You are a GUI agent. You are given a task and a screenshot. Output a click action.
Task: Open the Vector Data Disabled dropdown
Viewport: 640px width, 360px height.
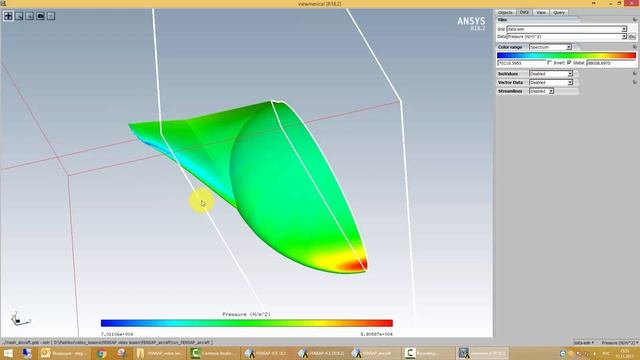coord(551,82)
